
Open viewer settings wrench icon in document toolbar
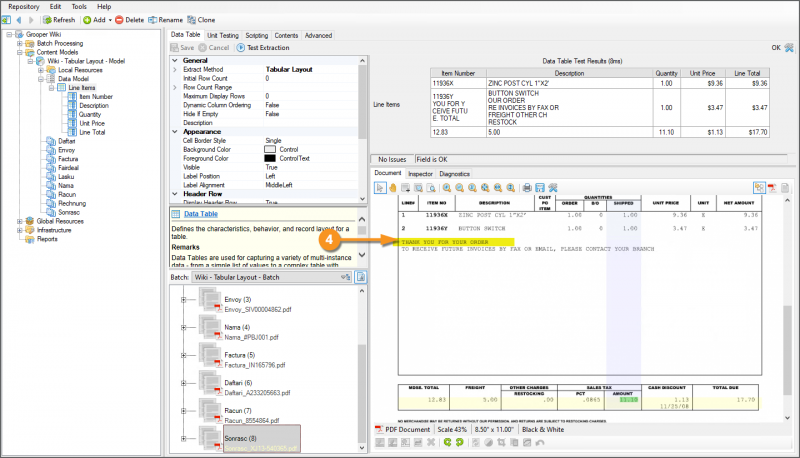pos(553,188)
